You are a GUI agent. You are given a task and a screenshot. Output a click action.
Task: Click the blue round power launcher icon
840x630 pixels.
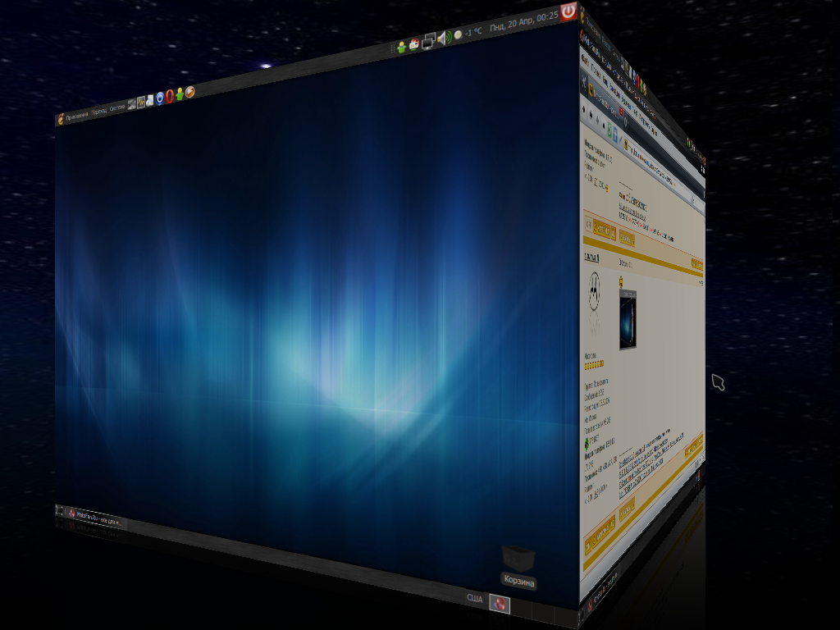pyautogui.click(x=160, y=98)
